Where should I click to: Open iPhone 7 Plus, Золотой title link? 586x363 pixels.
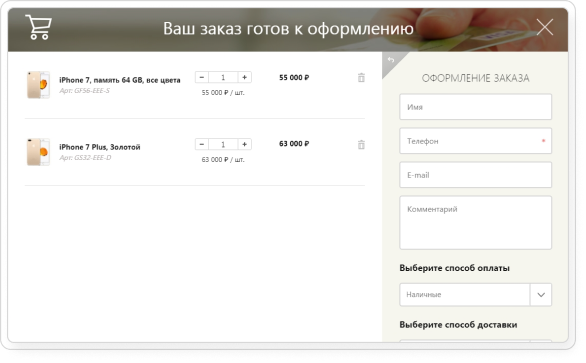click(x=100, y=147)
